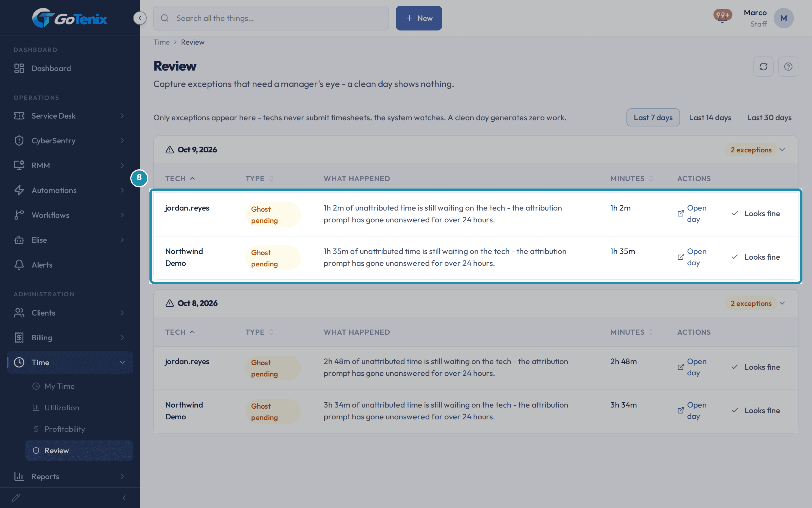Open the 99+ notifications bell
Image resolution: width=812 pixels, height=508 pixels.
click(722, 16)
